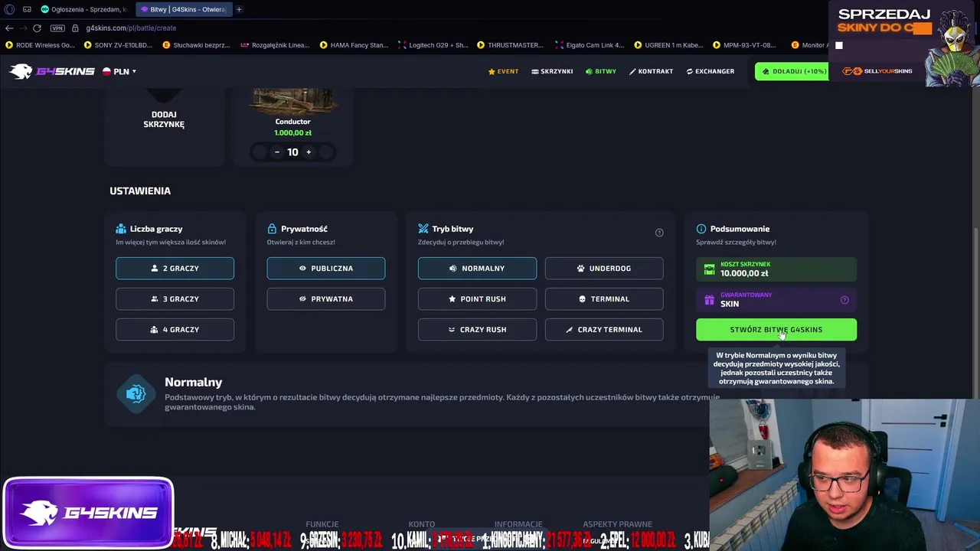Open the EVENT menu item
The width and height of the screenshot is (980, 551).
pyautogui.click(x=503, y=71)
